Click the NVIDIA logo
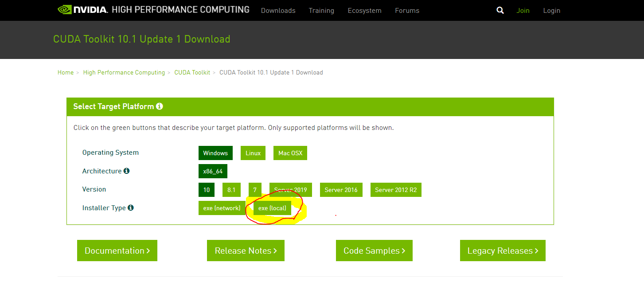Image resolution: width=644 pixels, height=290 pixels. [x=83, y=9]
